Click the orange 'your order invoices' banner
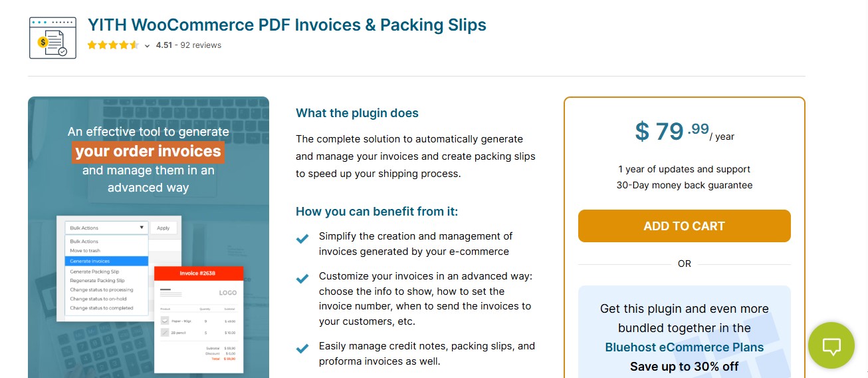 tap(148, 151)
